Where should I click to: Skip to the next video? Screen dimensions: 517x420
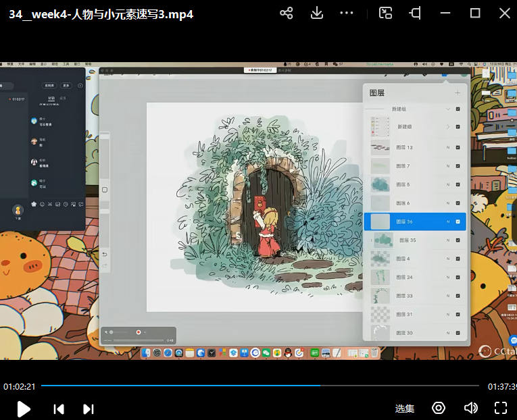pos(88,409)
